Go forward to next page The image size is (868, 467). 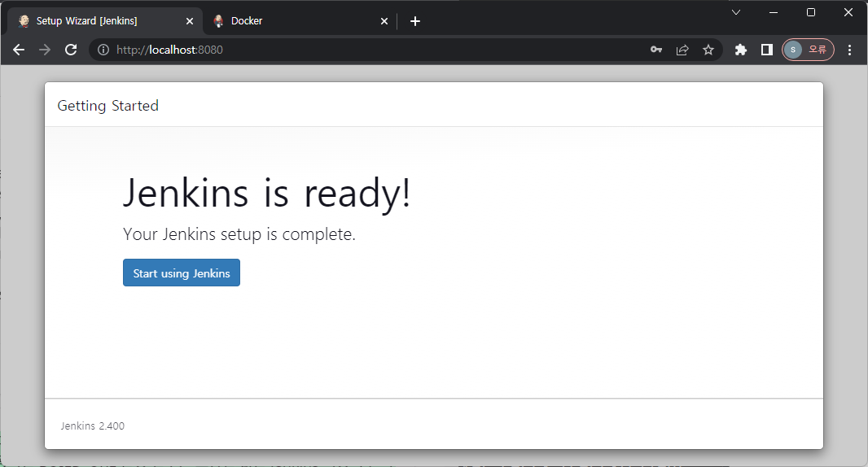point(45,50)
